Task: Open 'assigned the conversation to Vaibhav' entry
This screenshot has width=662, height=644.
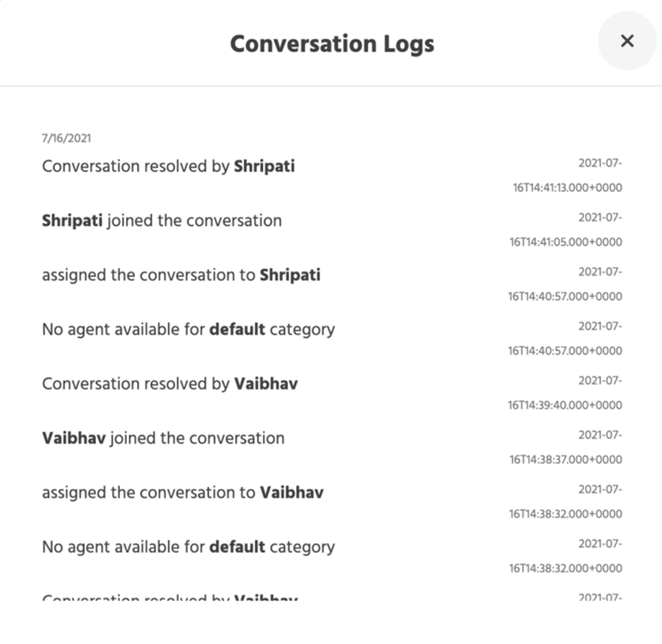Action: pos(183,493)
